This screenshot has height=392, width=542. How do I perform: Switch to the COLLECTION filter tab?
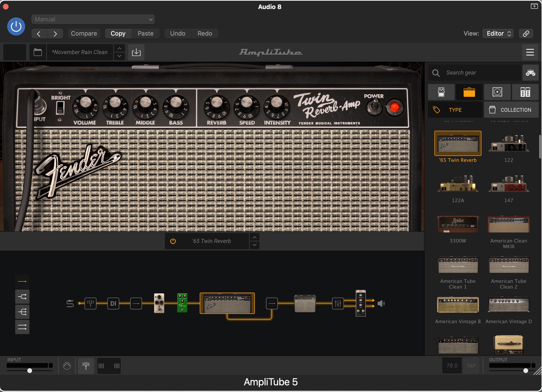pos(511,110)
